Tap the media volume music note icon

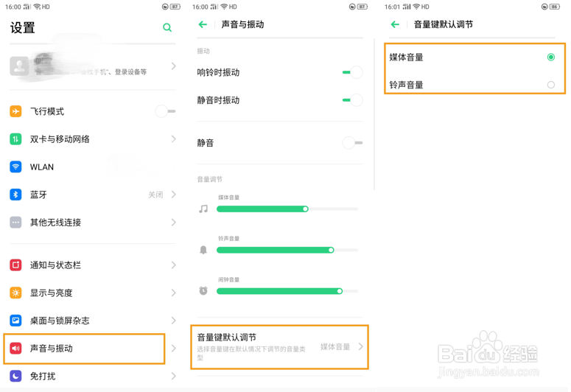(x=203, y=209)
